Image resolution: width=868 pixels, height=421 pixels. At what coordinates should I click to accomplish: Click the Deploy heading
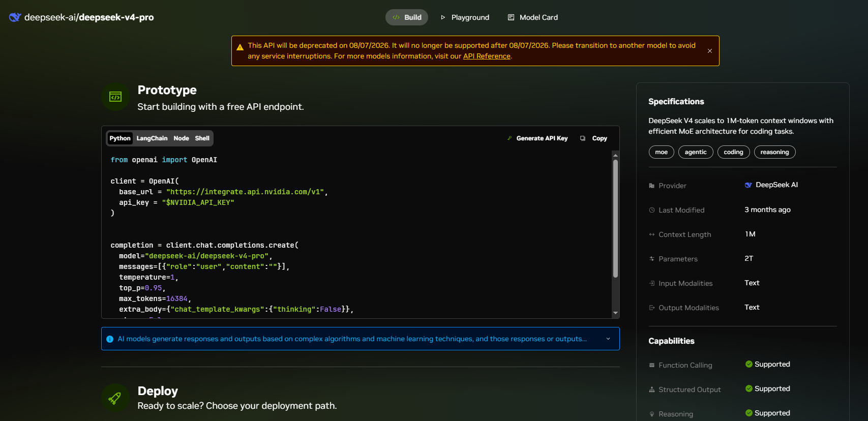pyautogui.click(x=158, y=391)
